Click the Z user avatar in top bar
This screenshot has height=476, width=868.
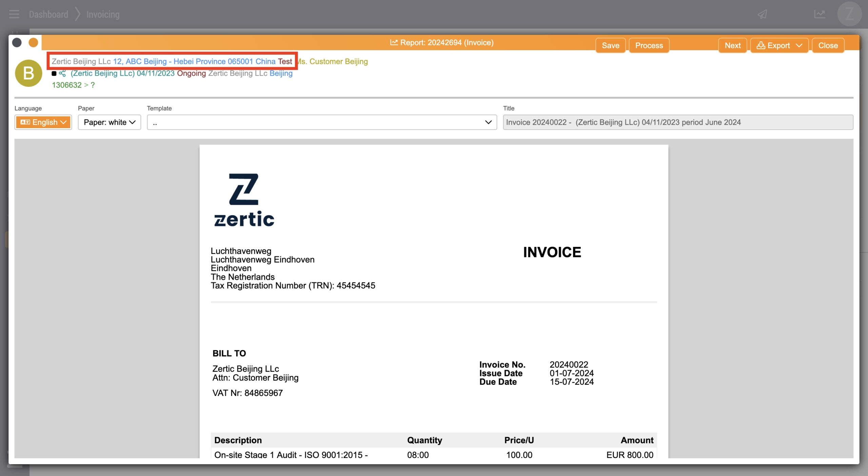[x=849, y=14]
